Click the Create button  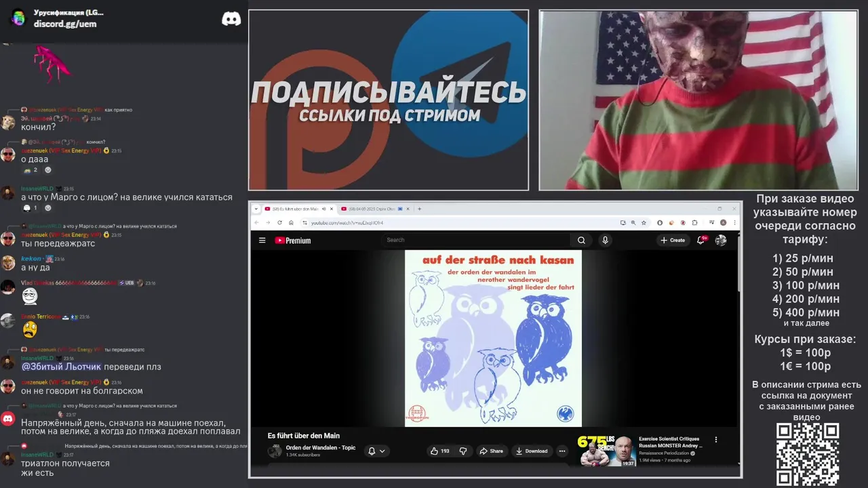[x=673, y=240]
